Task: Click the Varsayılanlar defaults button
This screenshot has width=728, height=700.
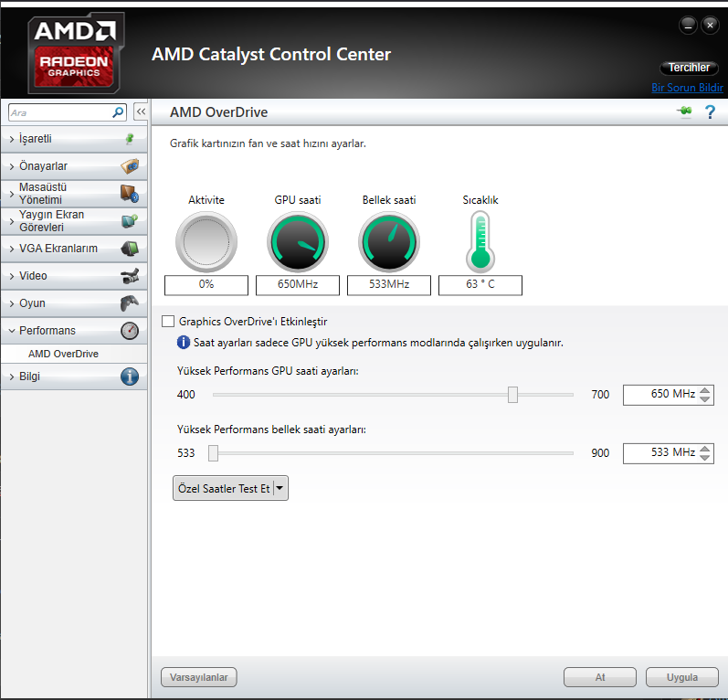Action: 199,677
